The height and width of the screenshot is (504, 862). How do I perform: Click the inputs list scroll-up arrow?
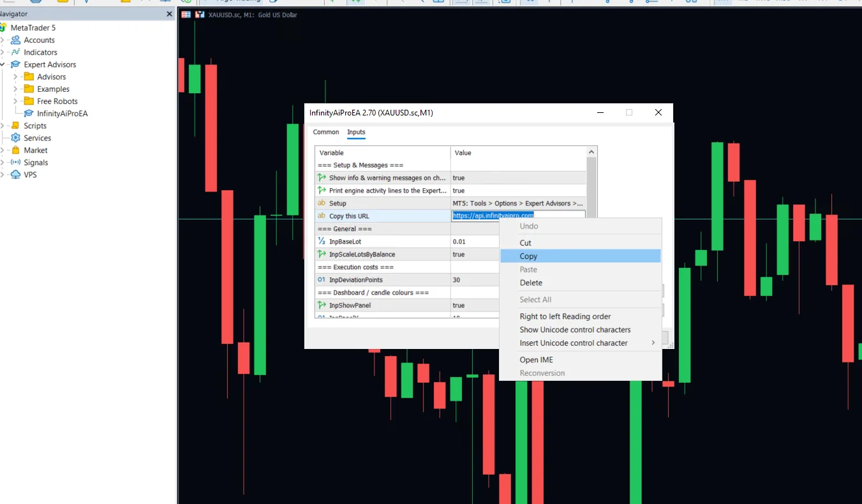point(591,152)
